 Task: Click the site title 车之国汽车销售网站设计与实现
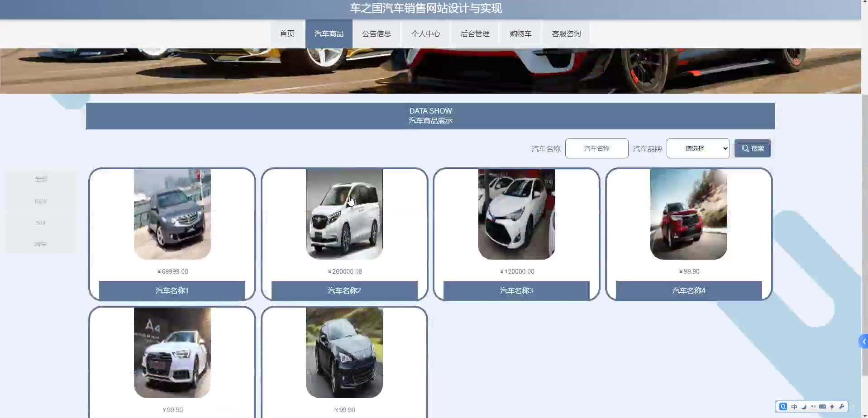(x=426, y=8)
